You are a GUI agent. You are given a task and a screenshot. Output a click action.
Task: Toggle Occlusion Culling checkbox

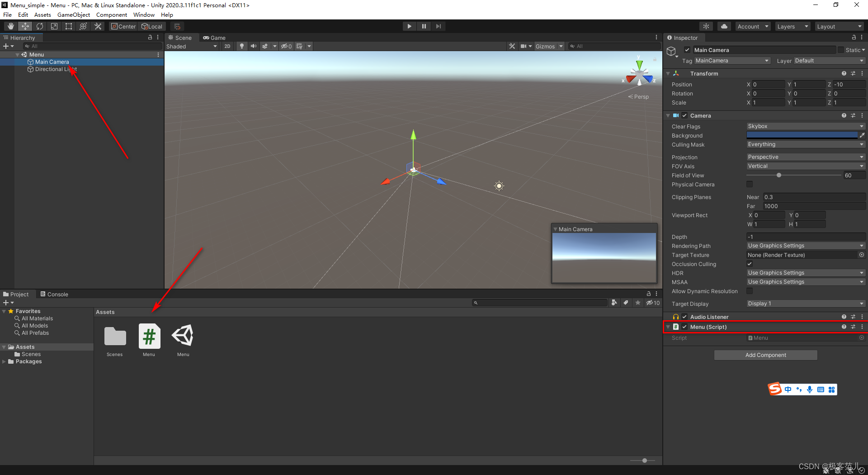(750, 264)
